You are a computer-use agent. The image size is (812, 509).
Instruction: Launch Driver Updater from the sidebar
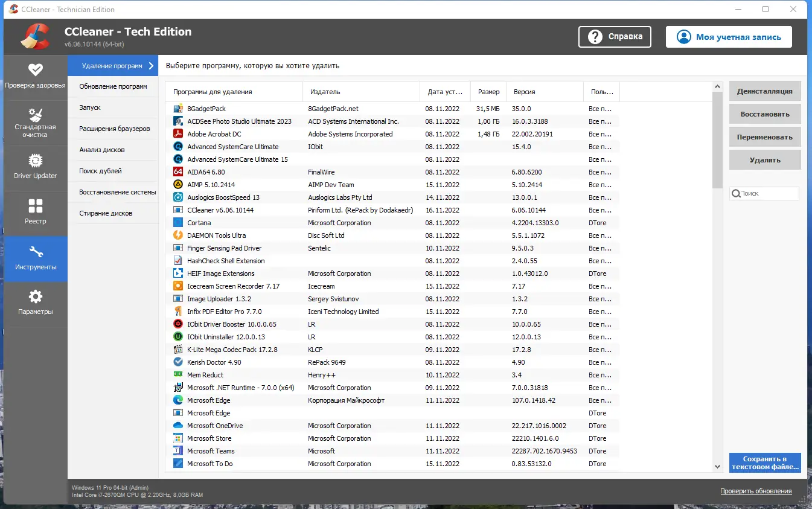pyautogui.click(x=36, y=161)
